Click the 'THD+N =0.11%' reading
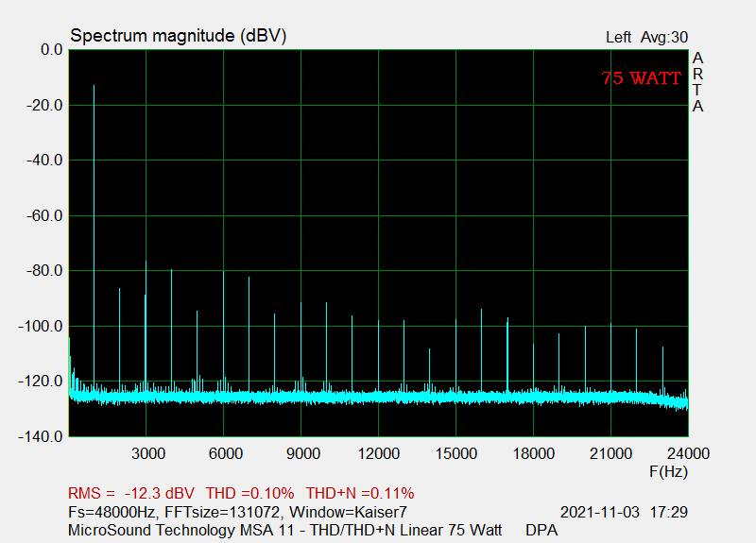756x543 pixels. 360,493
